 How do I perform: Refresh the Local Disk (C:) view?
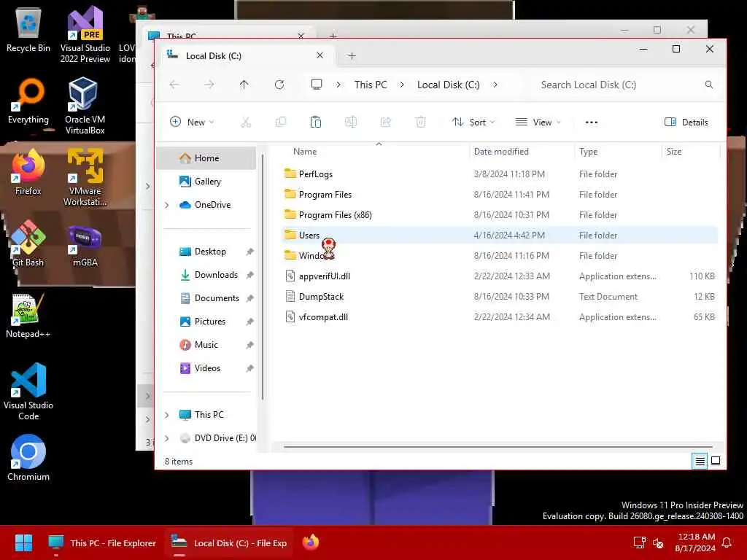pos(279,85)
